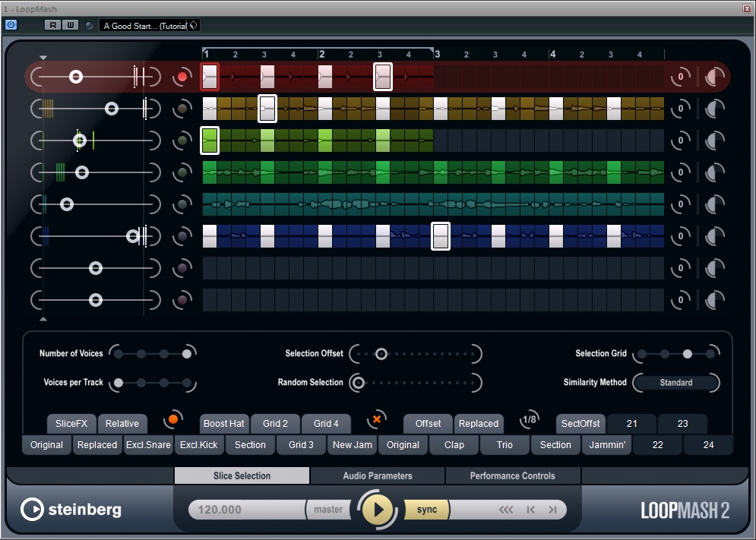The height and width of the screenshot is (540, 756).
Task: Click the volume knob on the red track
Action: (714, 77)
